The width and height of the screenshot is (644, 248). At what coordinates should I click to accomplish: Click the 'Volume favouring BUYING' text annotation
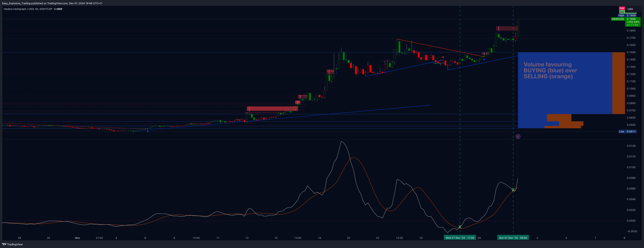click(x=550, y=70)
